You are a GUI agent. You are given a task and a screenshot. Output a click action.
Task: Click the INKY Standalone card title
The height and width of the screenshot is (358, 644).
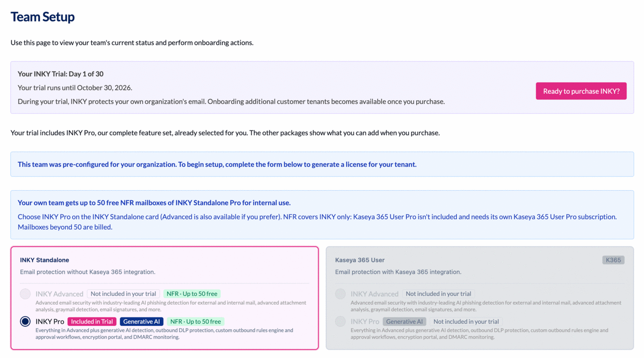(45, 260)
